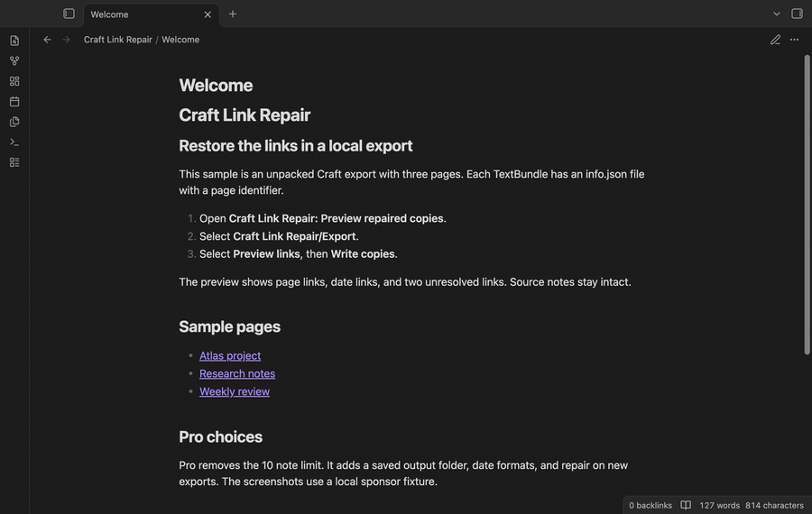Navigate back with left arrow
The height and width of the screenshot is (514, 812).
coord(47,40)
